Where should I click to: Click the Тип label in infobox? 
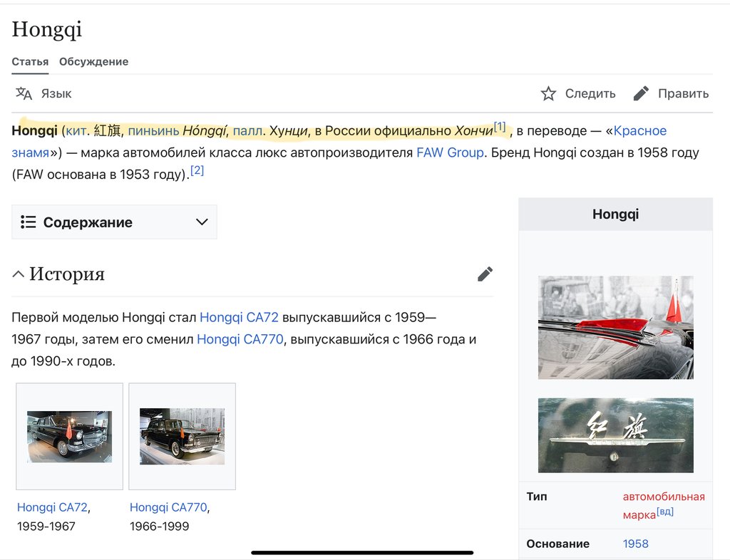536,497
